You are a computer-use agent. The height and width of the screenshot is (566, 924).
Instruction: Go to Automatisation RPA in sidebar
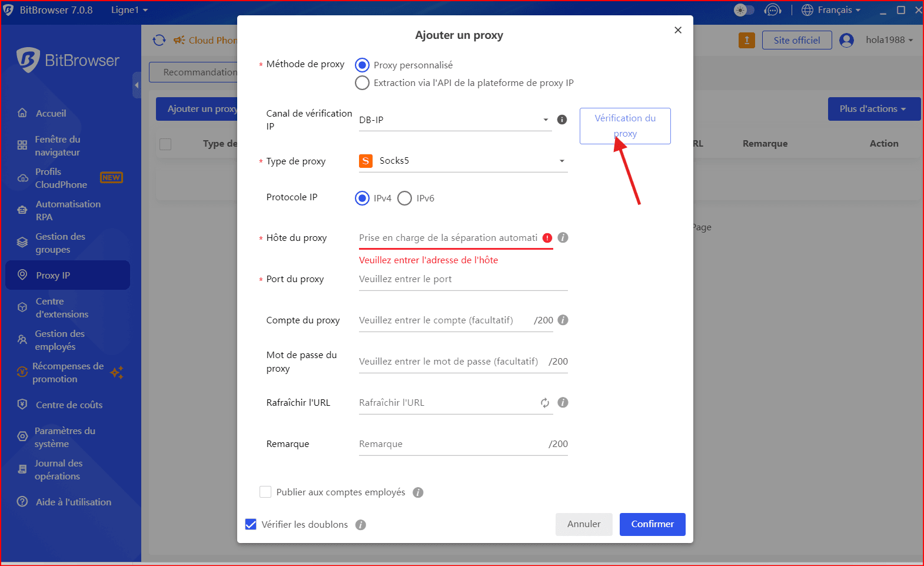click(68, 210)
